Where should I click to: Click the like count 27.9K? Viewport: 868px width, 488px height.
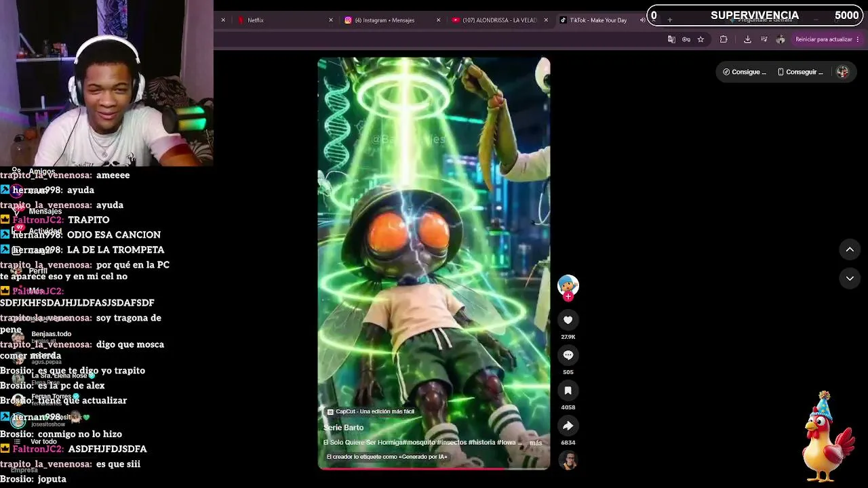click(x=568, y=337)
